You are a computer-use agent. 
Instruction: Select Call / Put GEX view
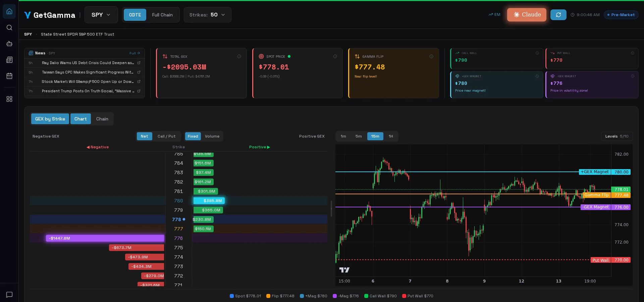166,136
